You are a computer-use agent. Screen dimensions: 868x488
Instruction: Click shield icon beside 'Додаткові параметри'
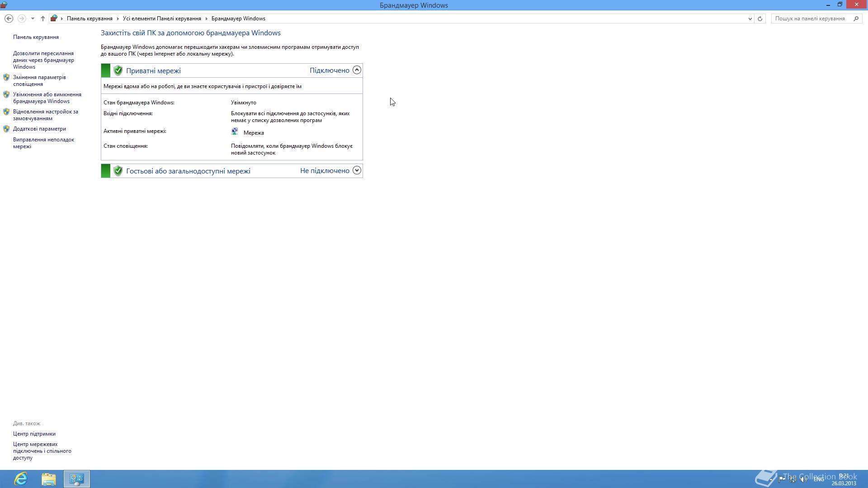click(x=6, y=129)
